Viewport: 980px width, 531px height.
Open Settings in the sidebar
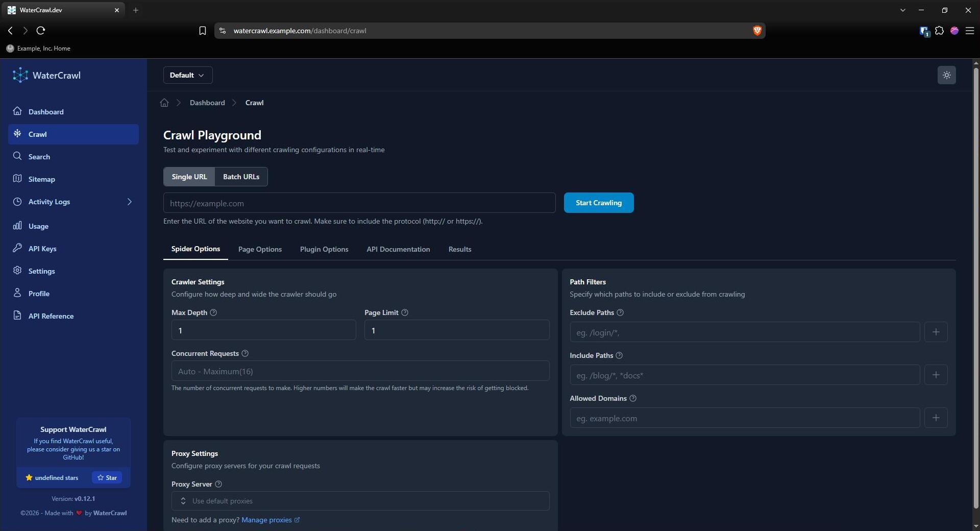[73, 271]
